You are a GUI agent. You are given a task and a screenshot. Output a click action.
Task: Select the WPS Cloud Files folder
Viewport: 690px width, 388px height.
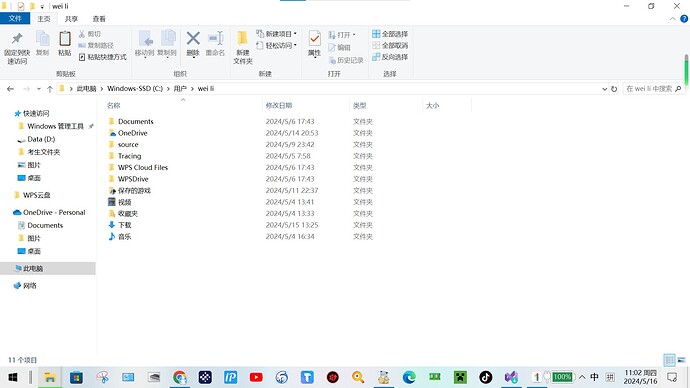143,167
